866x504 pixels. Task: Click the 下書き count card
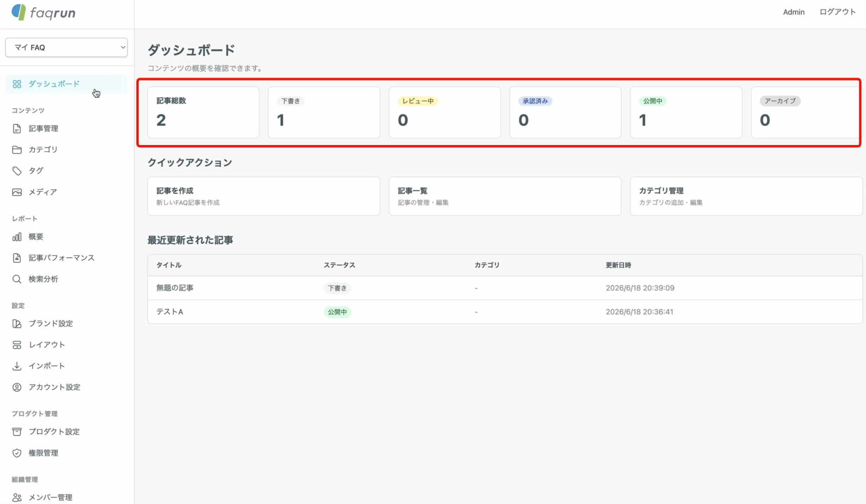[324, 113]
